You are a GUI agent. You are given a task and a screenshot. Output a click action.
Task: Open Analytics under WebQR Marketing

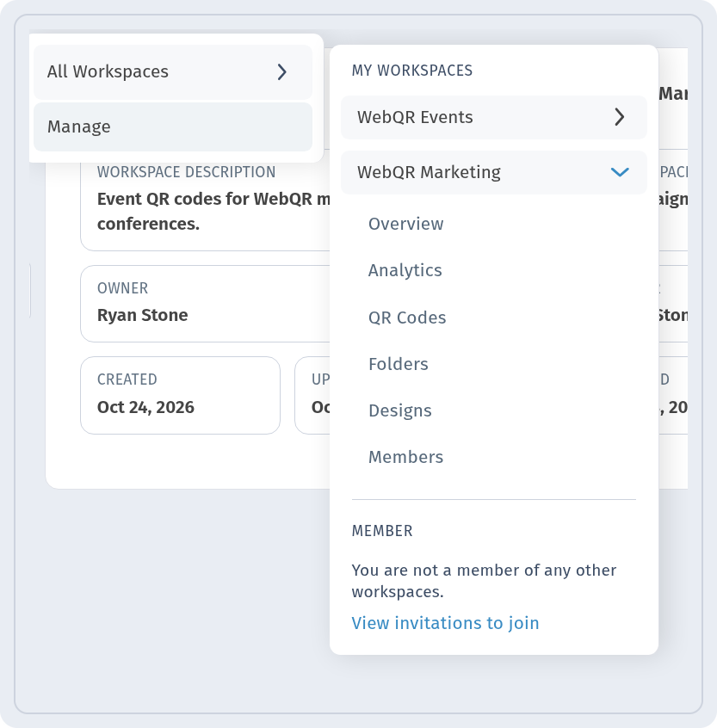click(x=405, y=270)
